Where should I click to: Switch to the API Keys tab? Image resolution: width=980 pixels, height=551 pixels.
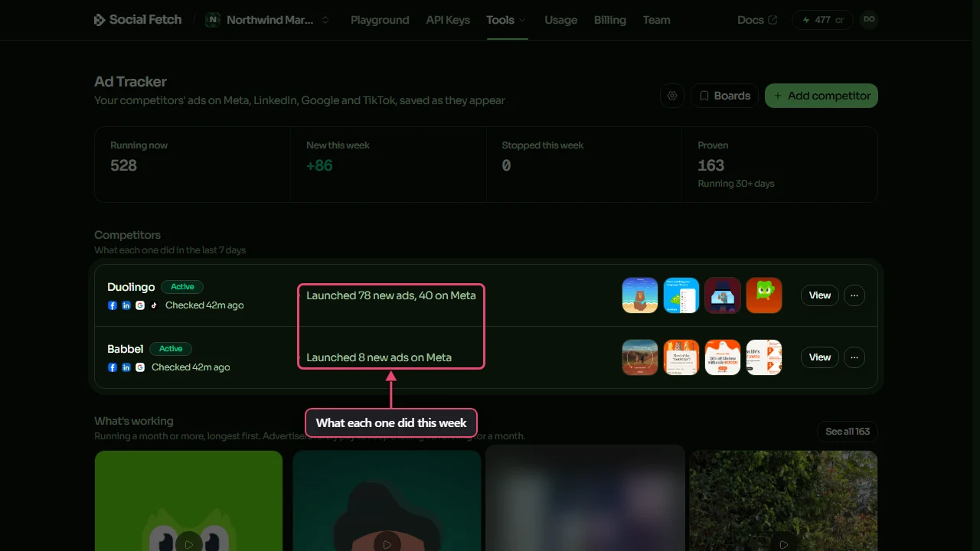448,20
